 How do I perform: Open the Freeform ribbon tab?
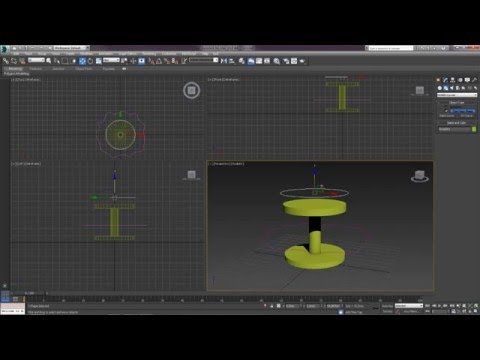[x=35, y=69]
